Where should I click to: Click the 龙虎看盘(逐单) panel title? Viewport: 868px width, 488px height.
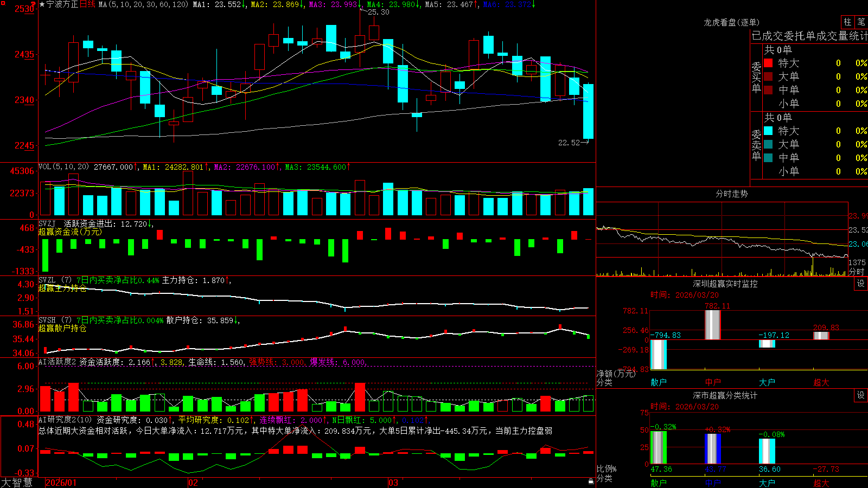(x=731, y=22)
